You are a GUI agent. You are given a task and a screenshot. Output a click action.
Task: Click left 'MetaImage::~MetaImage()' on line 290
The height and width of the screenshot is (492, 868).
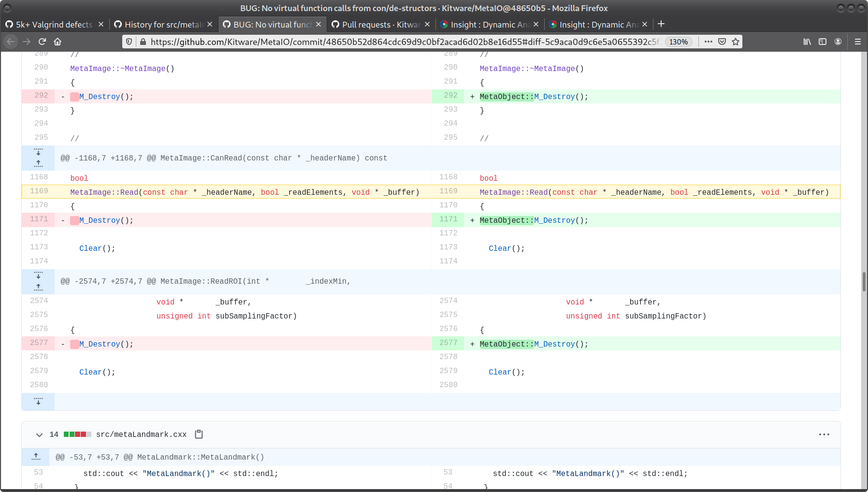[122, 69]
